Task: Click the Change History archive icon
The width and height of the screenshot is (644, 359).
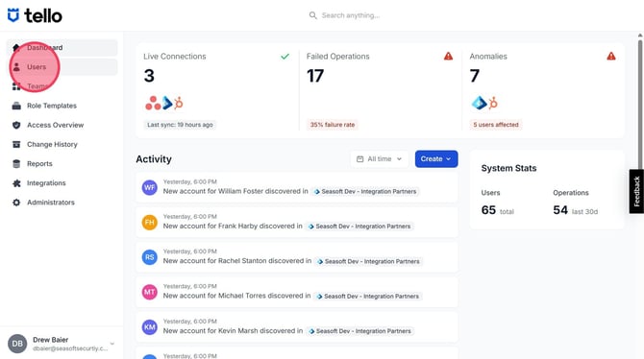Action: click(16, 144)
